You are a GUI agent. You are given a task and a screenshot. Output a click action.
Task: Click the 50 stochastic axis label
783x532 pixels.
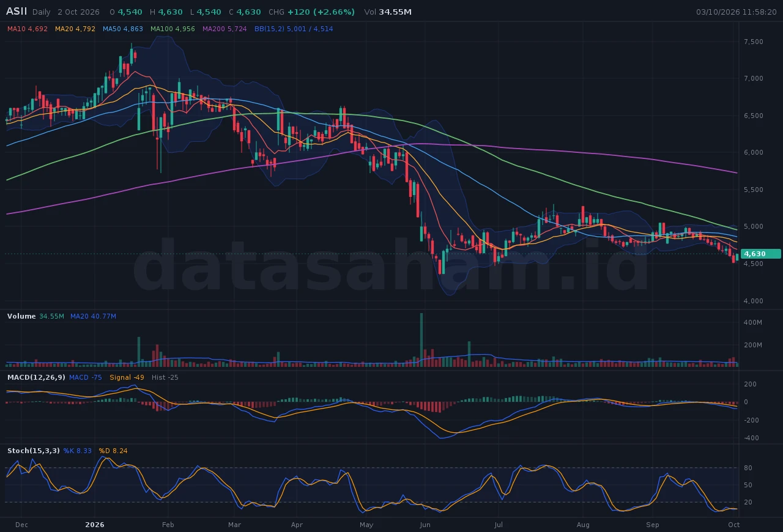coord(748,485)
